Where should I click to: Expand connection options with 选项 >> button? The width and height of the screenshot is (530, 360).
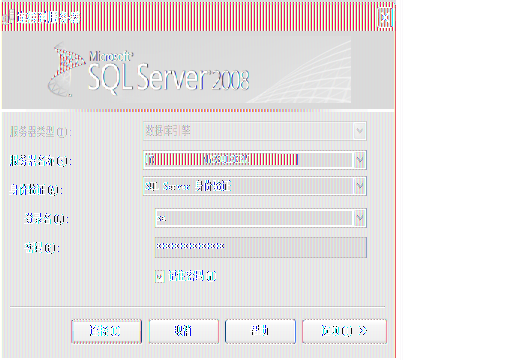pos(344,331)
